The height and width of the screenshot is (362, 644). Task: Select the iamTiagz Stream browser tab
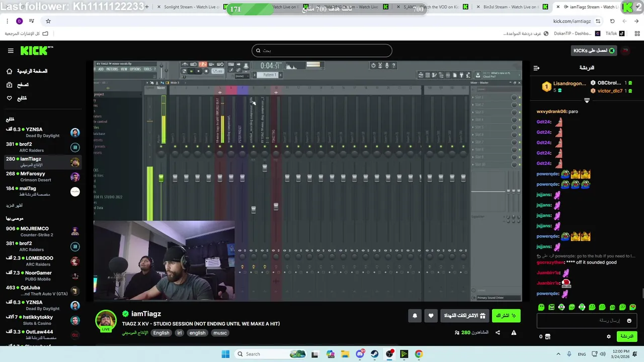click(x=589, y=7)
